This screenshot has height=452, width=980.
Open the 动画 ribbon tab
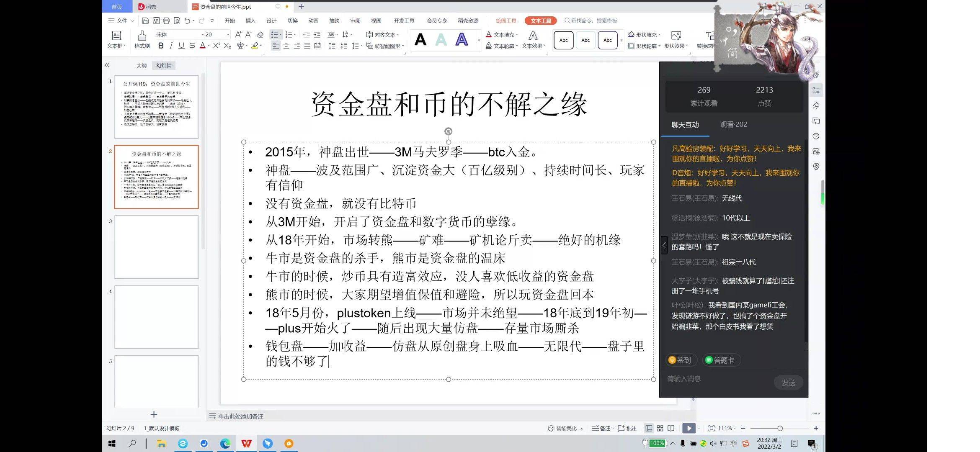pyautogui.click(x=313, y=21)
